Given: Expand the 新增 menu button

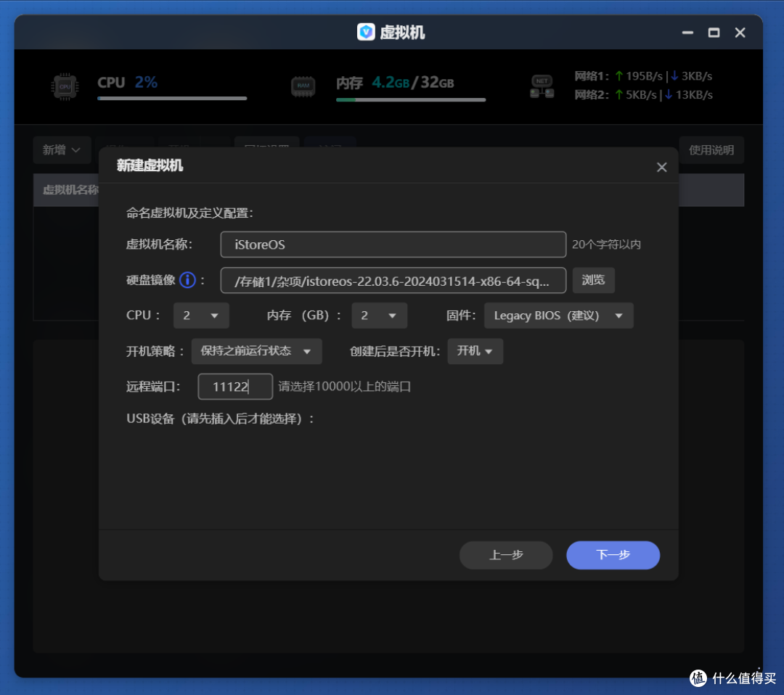Looking at the screenshot, I should click(62, 150).
